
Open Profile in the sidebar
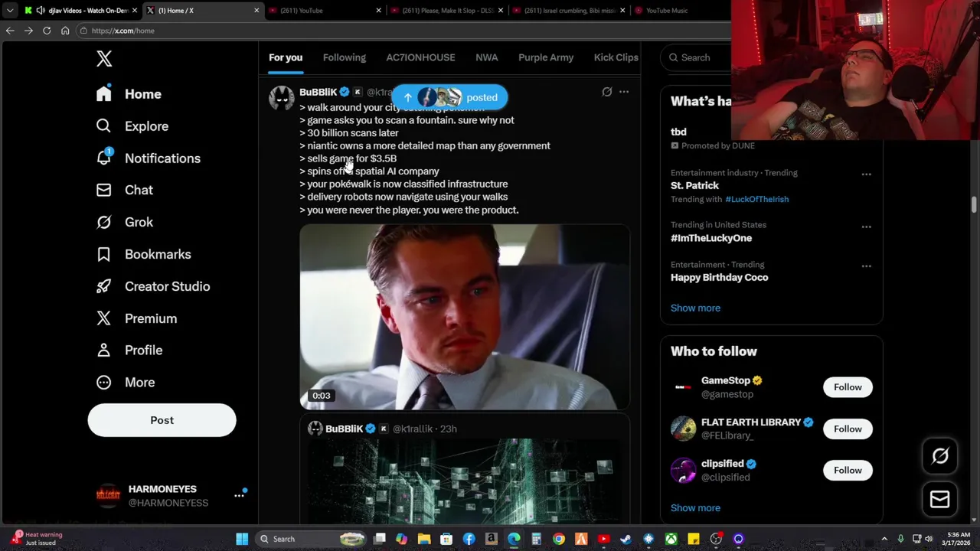point(129,350)
